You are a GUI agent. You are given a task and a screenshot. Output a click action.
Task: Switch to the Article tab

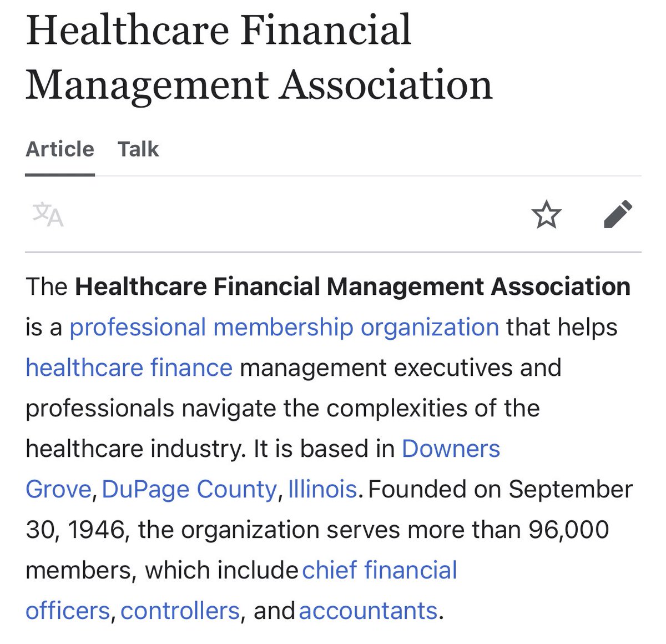60,149
